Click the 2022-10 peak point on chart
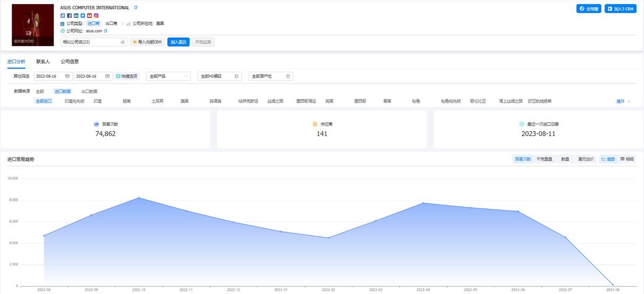644x294 pixels. point(139,198)
